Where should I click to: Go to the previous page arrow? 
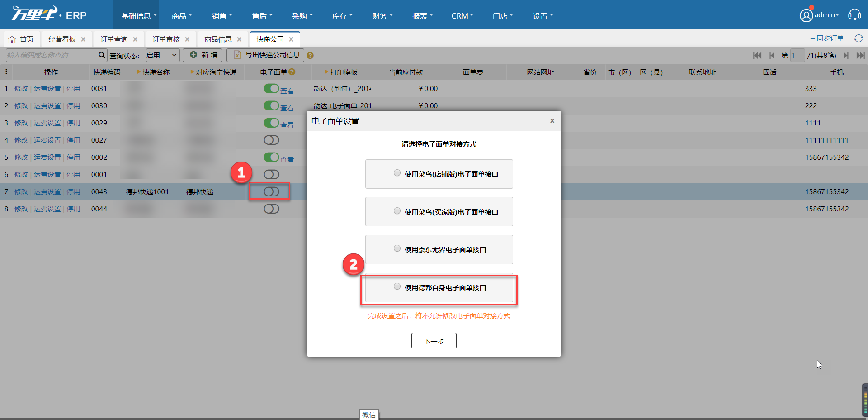tap(772, 55)
